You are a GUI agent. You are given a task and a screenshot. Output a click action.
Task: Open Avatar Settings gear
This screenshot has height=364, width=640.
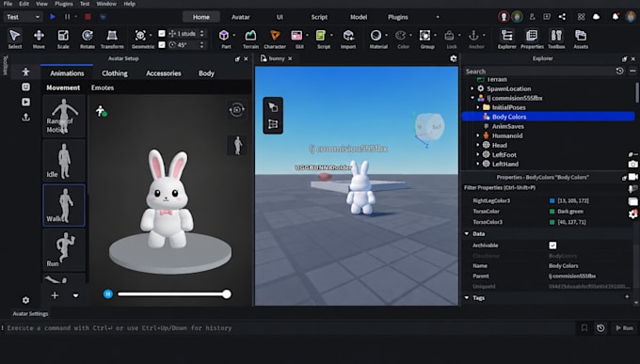(x=25, y=300)
